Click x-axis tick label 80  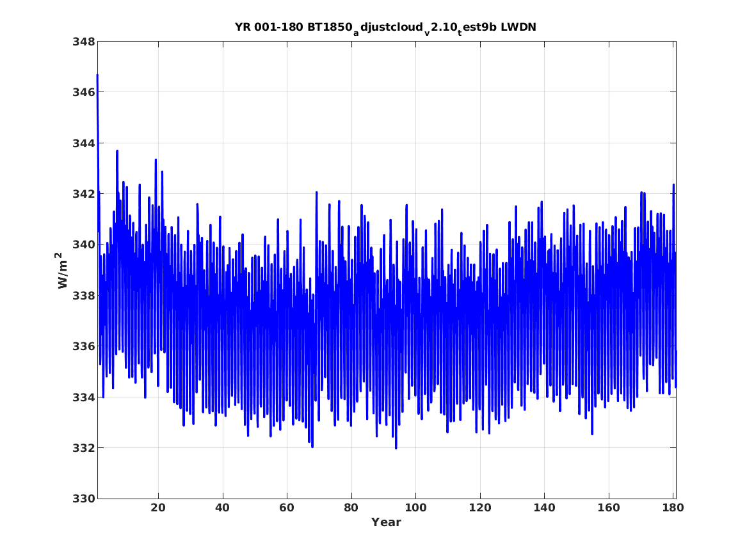351,508
